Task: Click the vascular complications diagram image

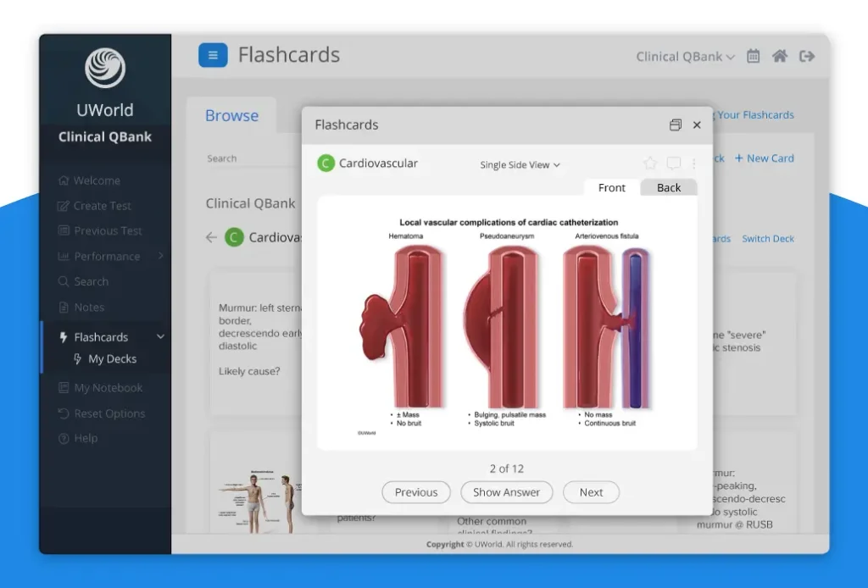Action: pos(507,326)
